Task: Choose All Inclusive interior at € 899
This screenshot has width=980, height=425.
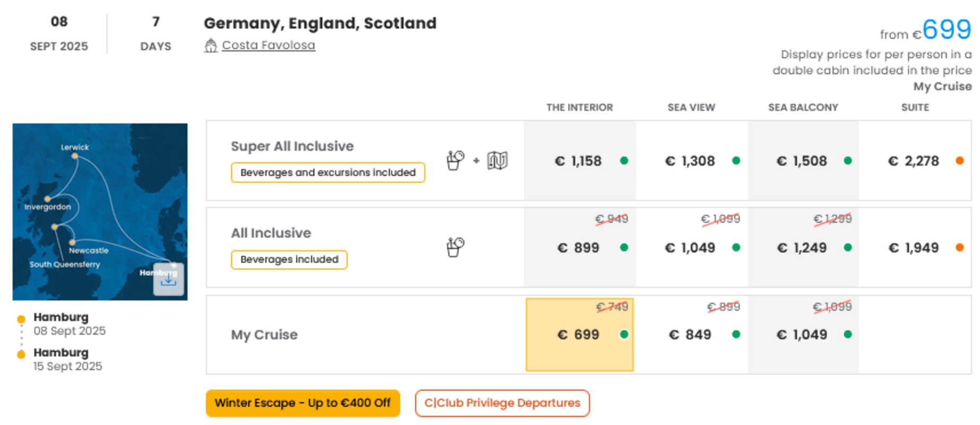Action: tap(580, 248)
